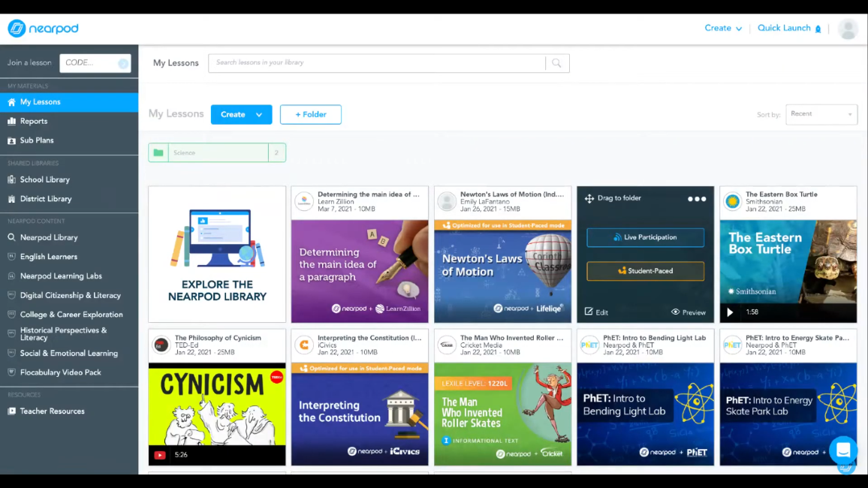The height and width of the screenshot is (488, 868).
Task: Open Digital Citizenship & Literacy
Action: click(x=69, y=296)
